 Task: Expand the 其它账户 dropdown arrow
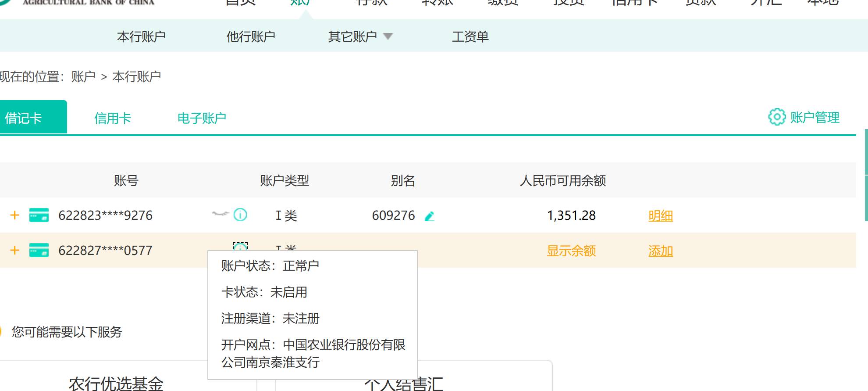pos(388,36)
